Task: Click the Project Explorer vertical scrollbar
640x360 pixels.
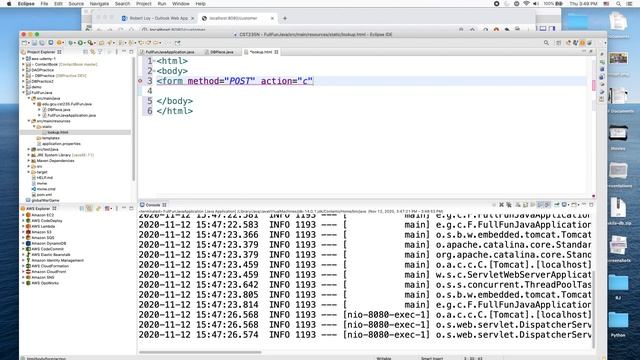Action: (133, 118)
